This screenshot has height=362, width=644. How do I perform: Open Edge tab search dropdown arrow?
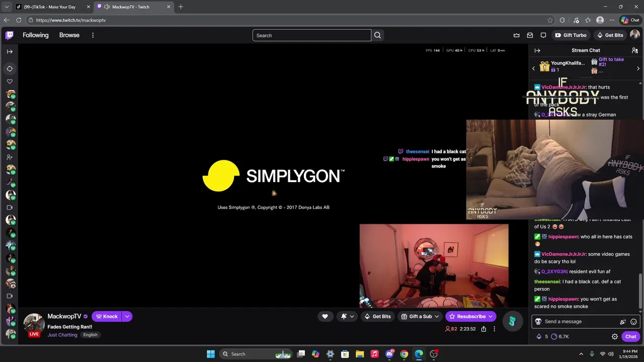click(7, 7)
